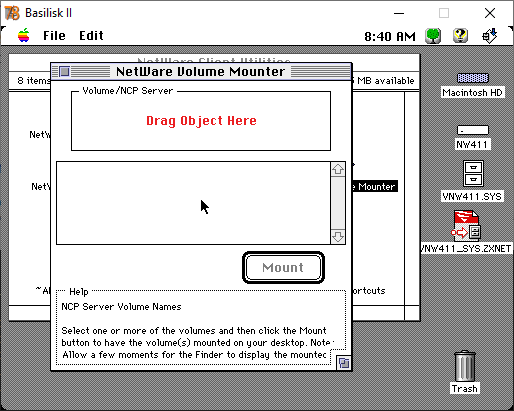
Task: Select the Macintosh HD disk icon
Action: 473,78
